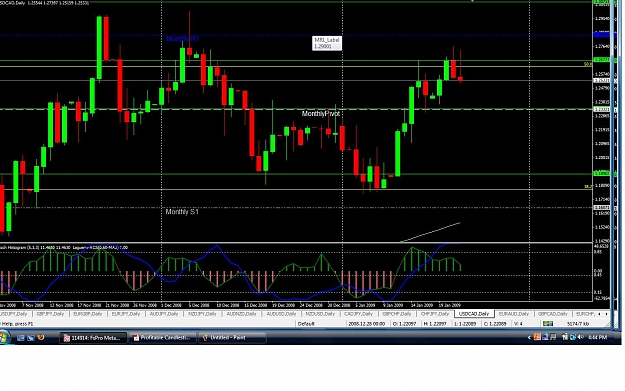Click the Default profile status bar field
The width and height of the screenshot is (625, 391).
coord(306,324)
